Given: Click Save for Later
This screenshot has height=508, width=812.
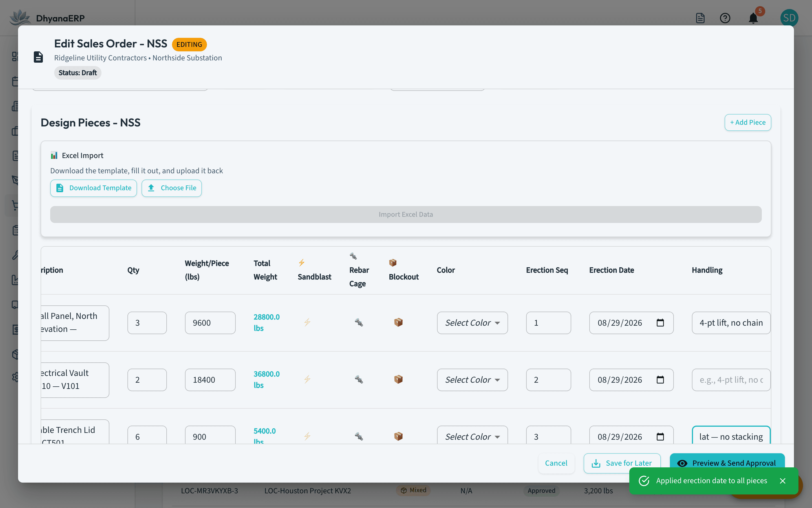Looking at the screenshot, I should 622,463.
